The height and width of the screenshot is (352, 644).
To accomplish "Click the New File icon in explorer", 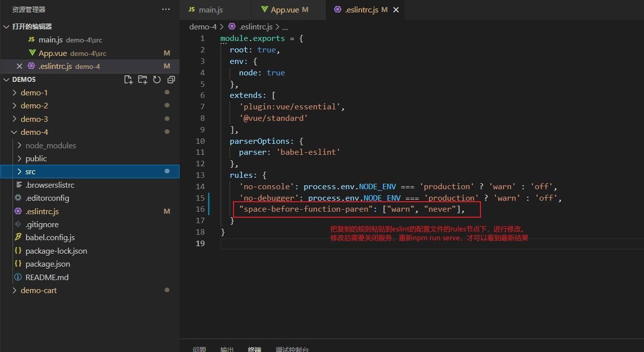I will coord(128,79).
